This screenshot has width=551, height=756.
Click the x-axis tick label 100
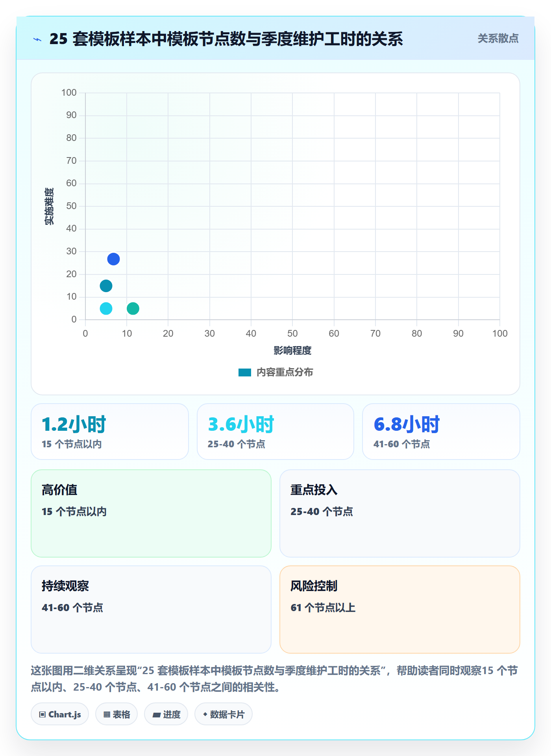tap(500, 334)
